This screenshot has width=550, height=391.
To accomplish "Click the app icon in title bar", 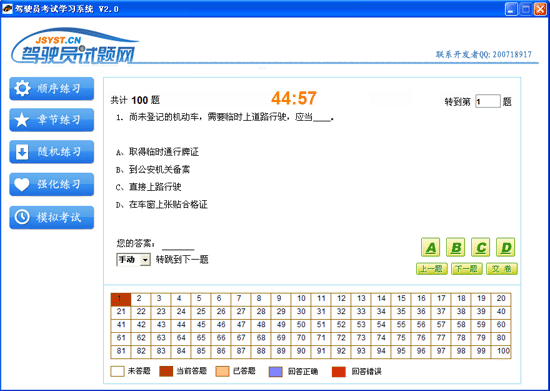I will click(x=7, y=8).
